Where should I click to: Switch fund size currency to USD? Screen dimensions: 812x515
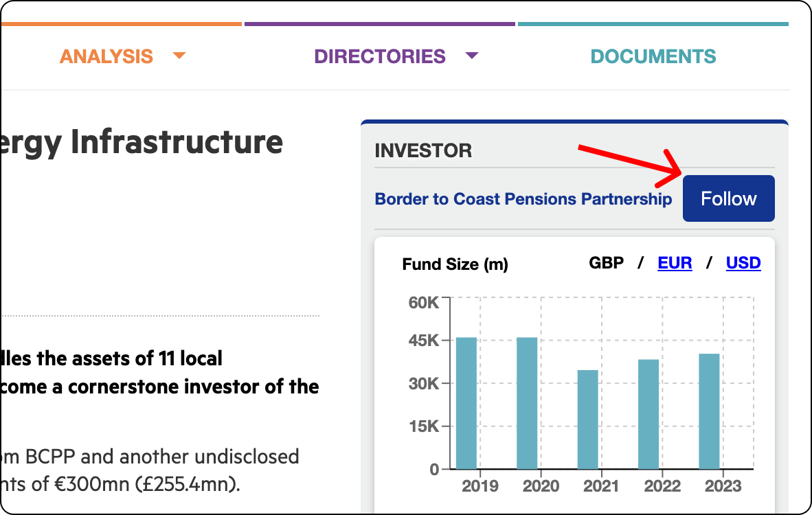(743, 263)
